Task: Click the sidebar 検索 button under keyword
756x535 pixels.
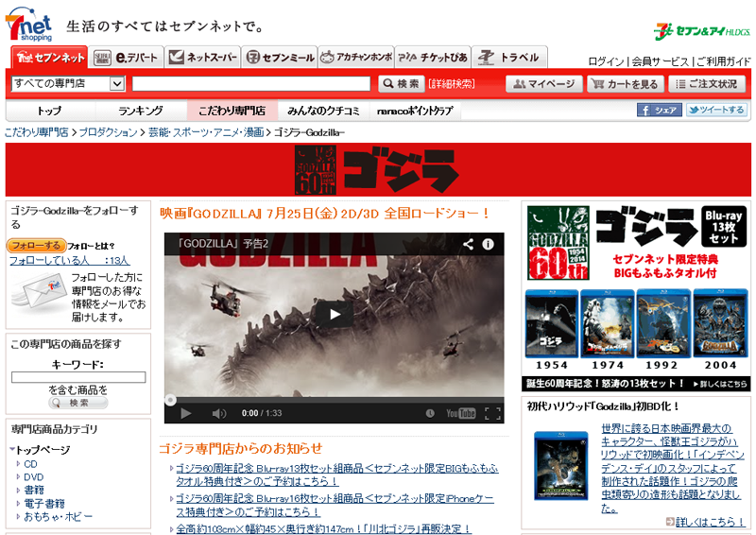Action: [78, 403]
